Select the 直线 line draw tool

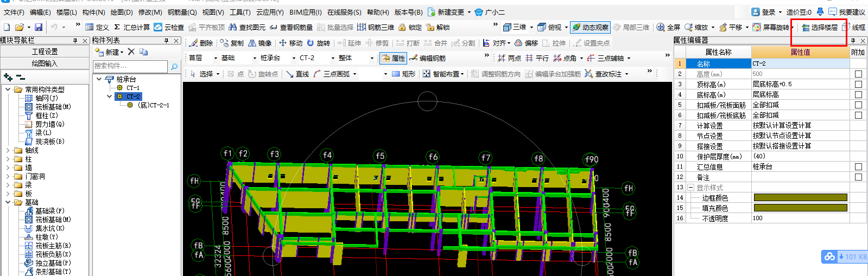(297, 74)
